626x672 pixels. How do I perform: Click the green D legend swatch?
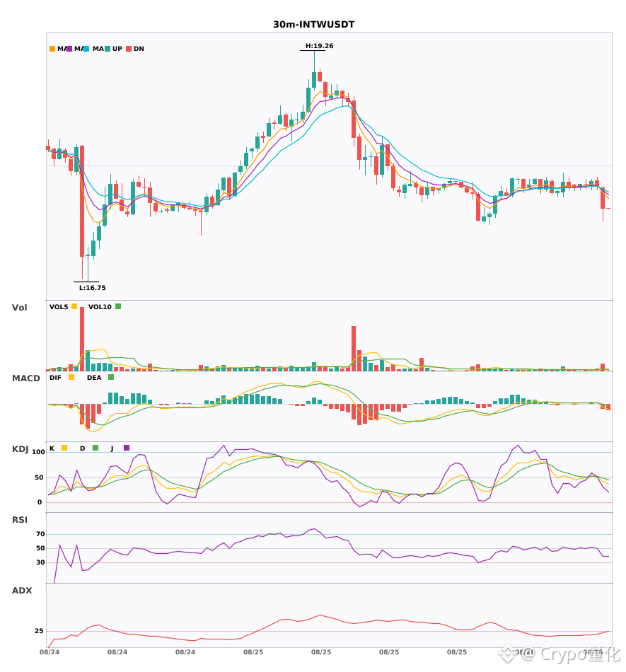[x=95, y=448]
